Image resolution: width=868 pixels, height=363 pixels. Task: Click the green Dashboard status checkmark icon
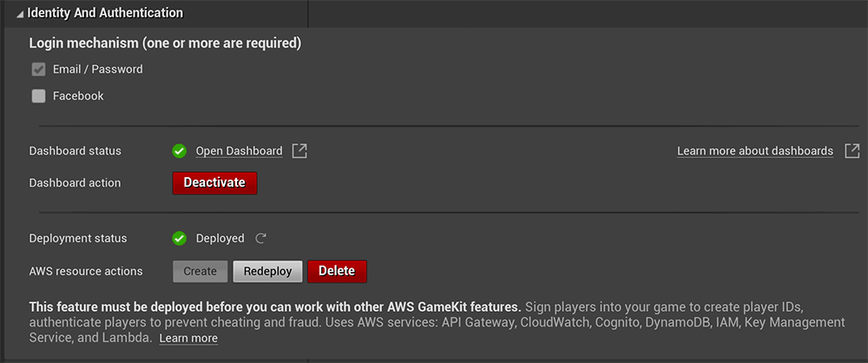pyautogui.click(x=179, y=151)
